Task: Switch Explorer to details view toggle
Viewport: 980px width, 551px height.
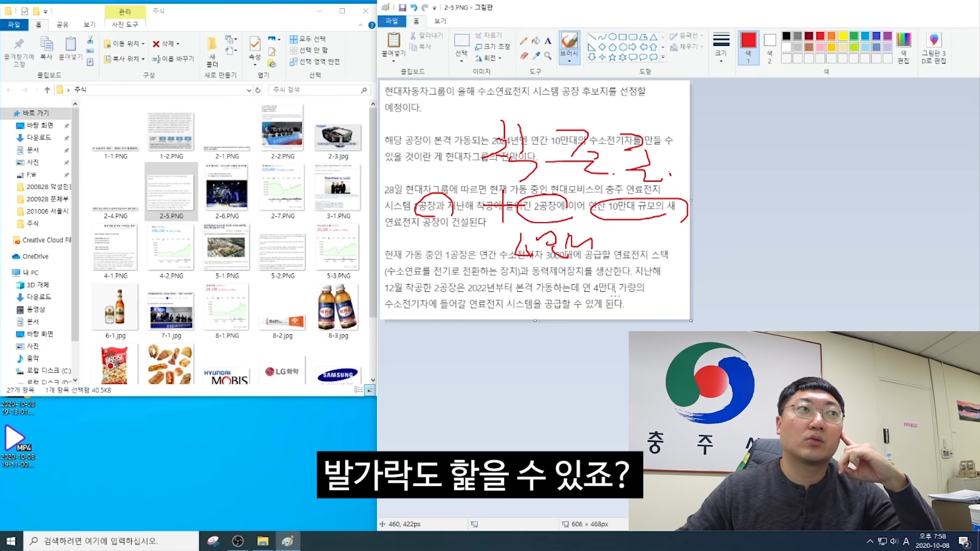Action: click(358, 390)
